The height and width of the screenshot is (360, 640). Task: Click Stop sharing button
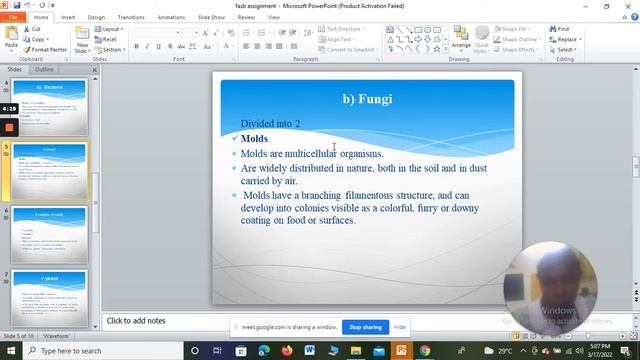[365, 327]
